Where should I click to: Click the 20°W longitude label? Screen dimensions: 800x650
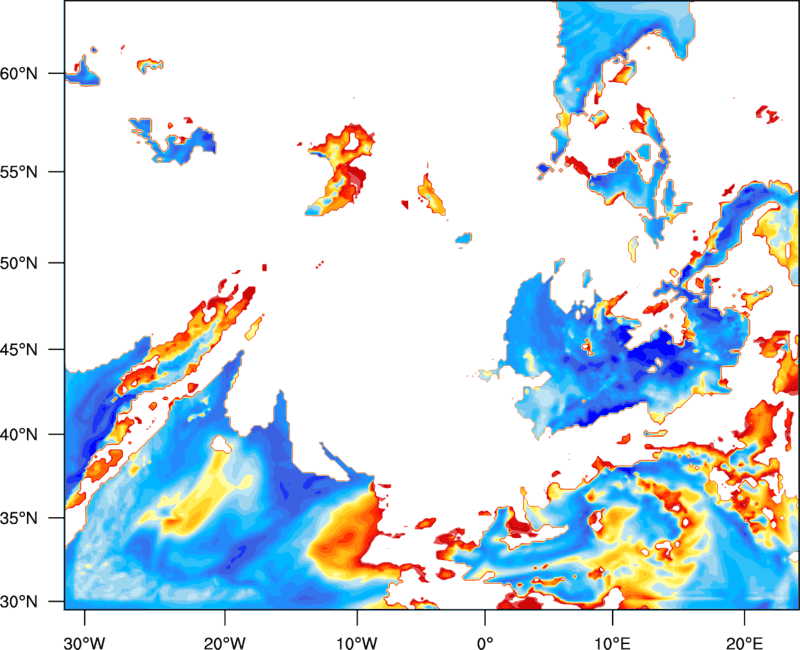[x=225, y=643]
